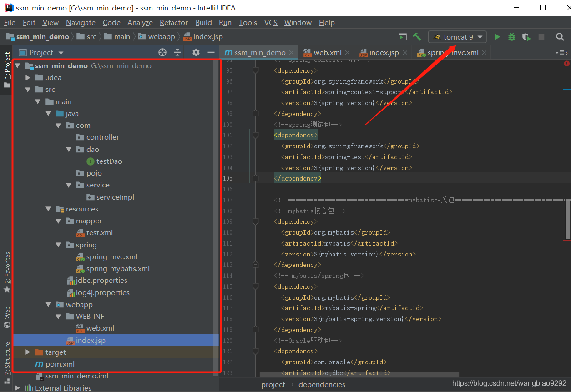Image resolution: width=571 pixels, height=392 pixels.
Task: Expand the target folder
Action: [28, 352]
